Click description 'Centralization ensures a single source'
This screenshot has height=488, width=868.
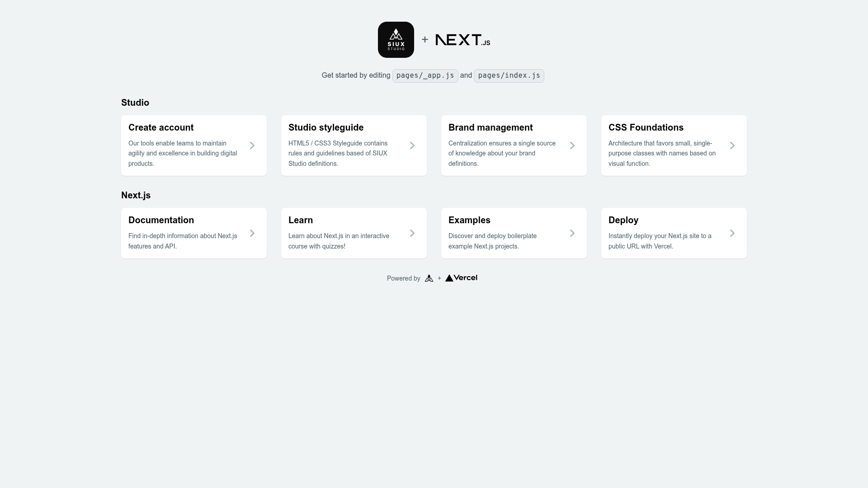[502, 143]
